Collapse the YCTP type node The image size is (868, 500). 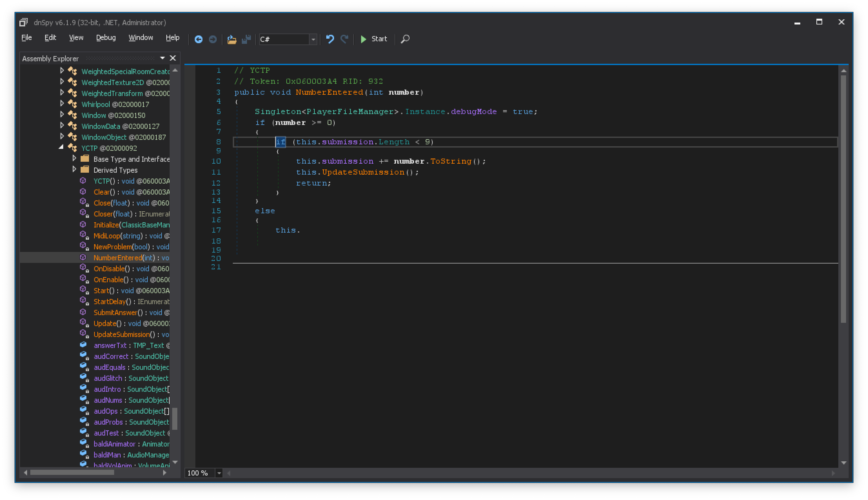(61, 147)
